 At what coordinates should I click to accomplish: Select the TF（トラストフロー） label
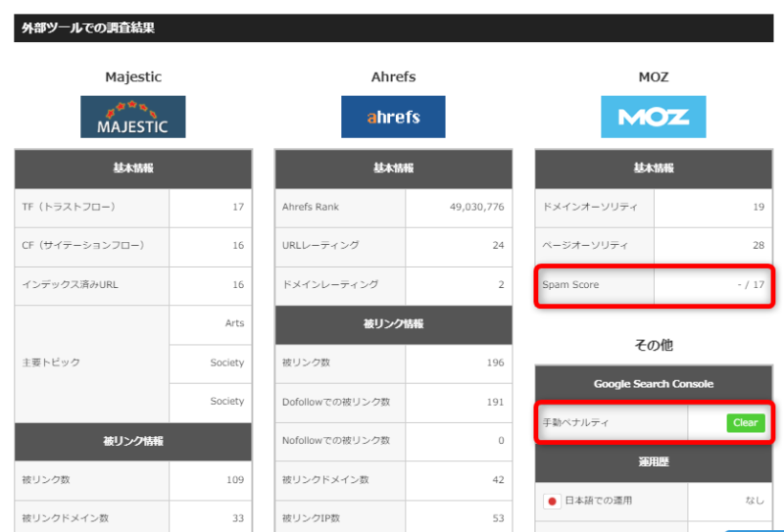[69, 207]
